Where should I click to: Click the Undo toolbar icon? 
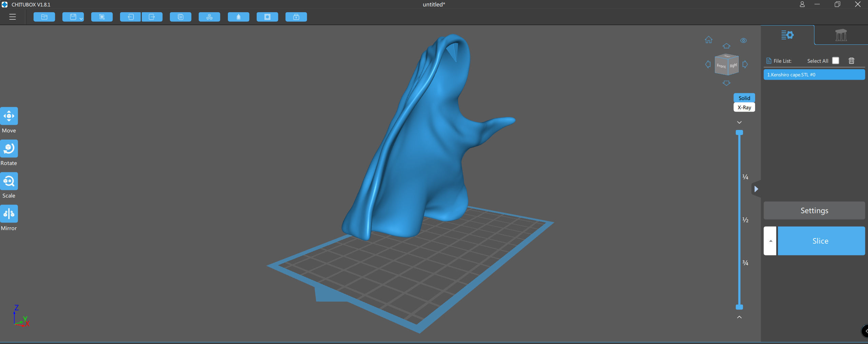(x=131, y=17)
